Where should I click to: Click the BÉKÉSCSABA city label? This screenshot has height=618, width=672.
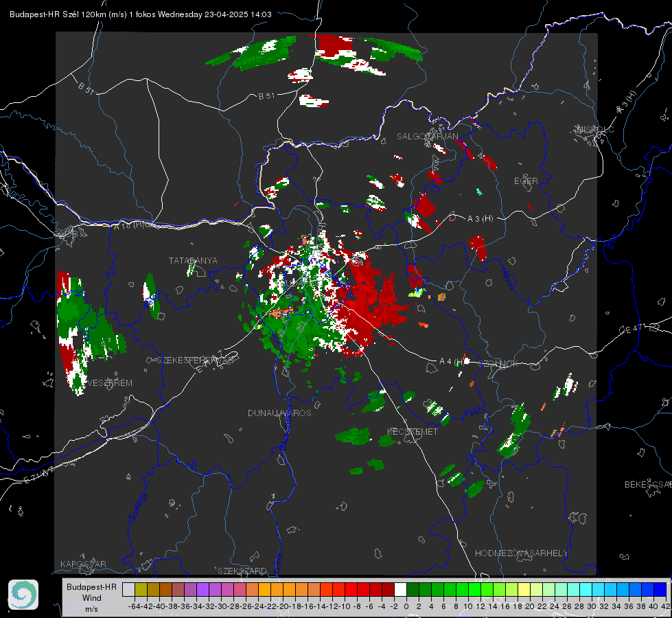point(648,484)
